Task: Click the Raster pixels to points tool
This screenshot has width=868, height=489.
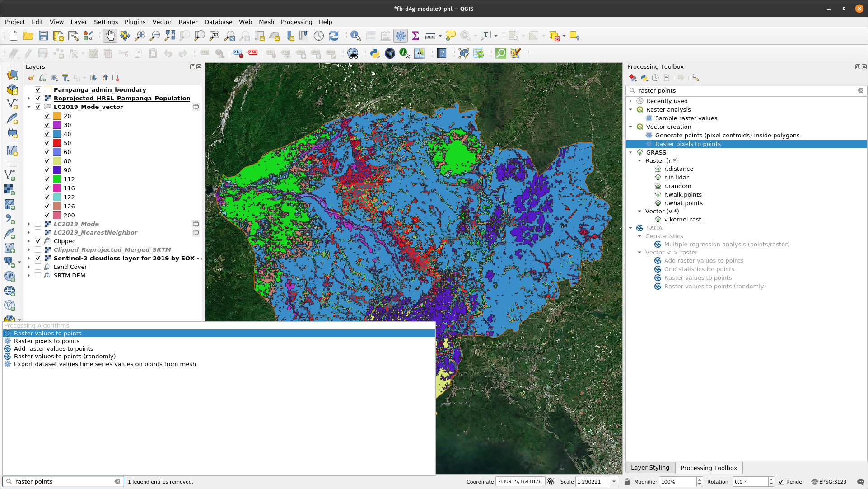Action: tap(689, 144)
